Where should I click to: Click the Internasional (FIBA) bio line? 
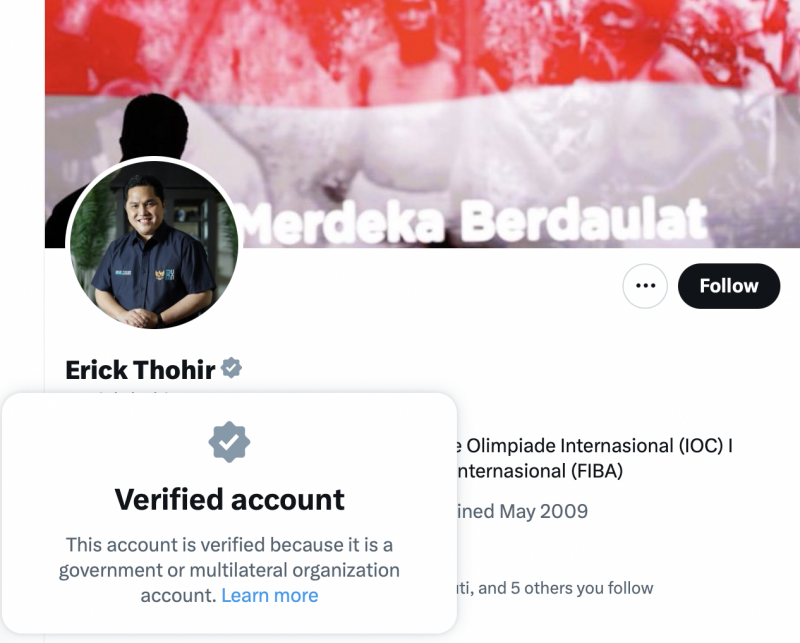click(x=539, y=471)
